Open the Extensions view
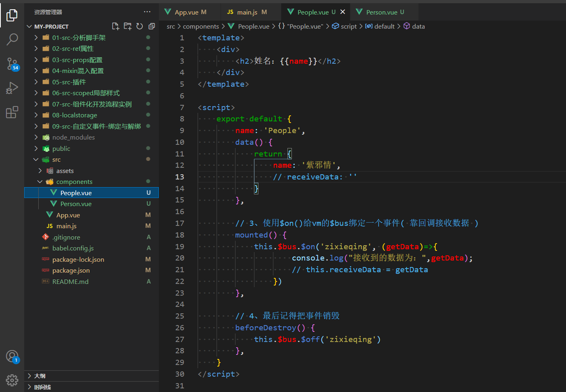 [12, 112]
